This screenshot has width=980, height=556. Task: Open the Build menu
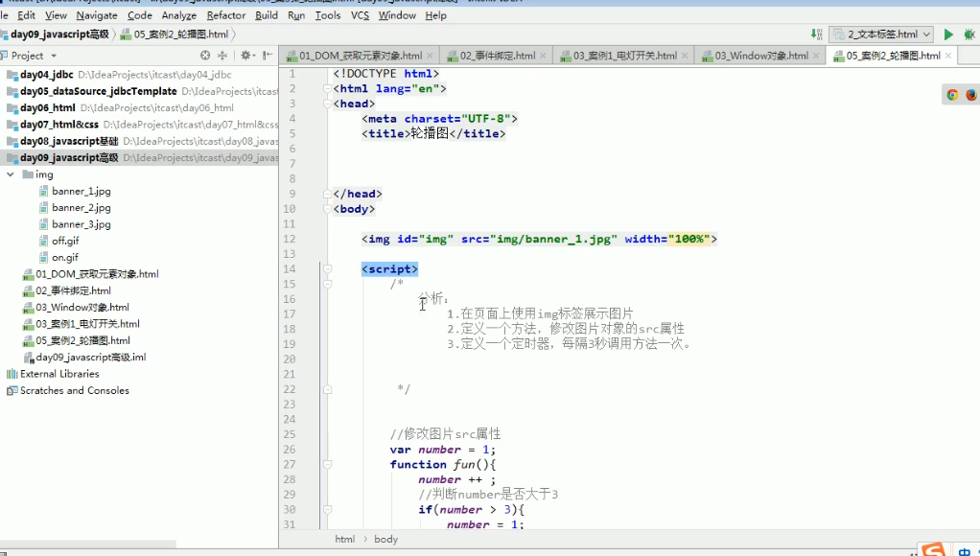(267, 15)
